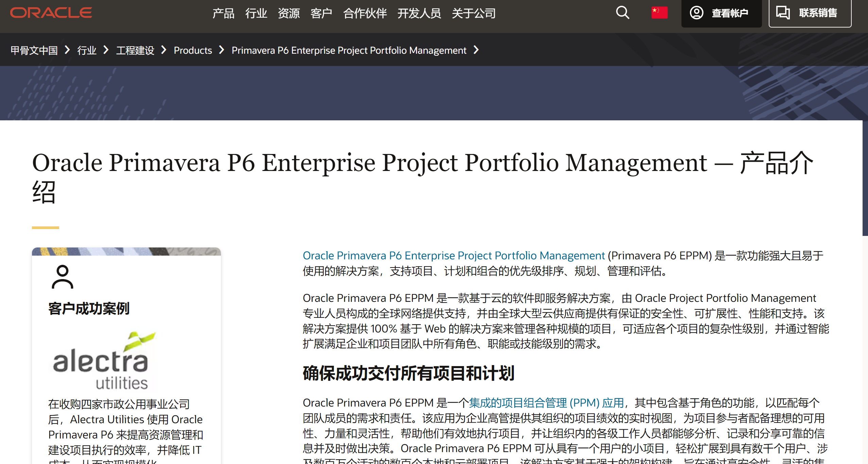Viewport: 868px width, 464px height.
Task: Open the search magnifier icon
Action: click(x=622, y=13)
